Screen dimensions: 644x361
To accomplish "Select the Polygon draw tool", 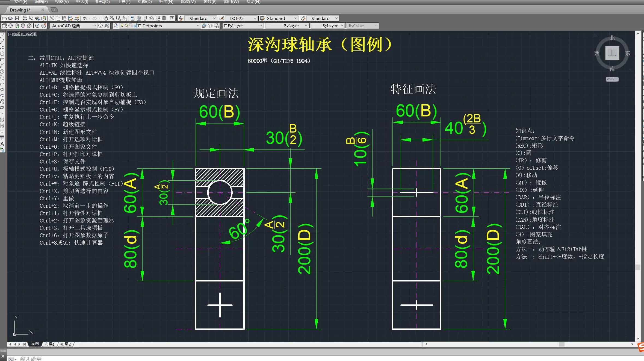I will [2, 53].
